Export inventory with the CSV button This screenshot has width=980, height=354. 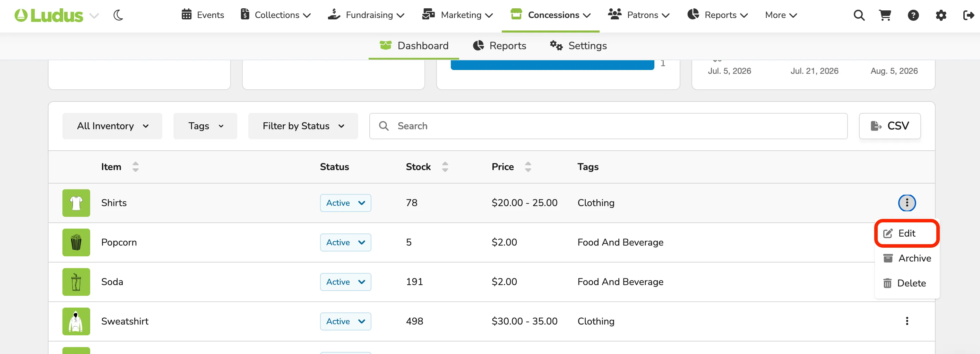coord(890,126)
